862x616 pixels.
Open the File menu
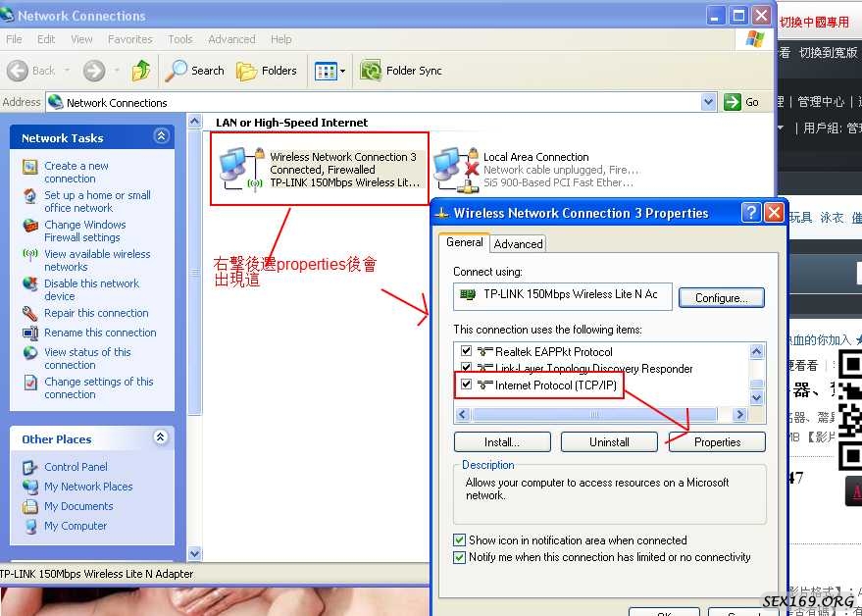click(14, 39)
